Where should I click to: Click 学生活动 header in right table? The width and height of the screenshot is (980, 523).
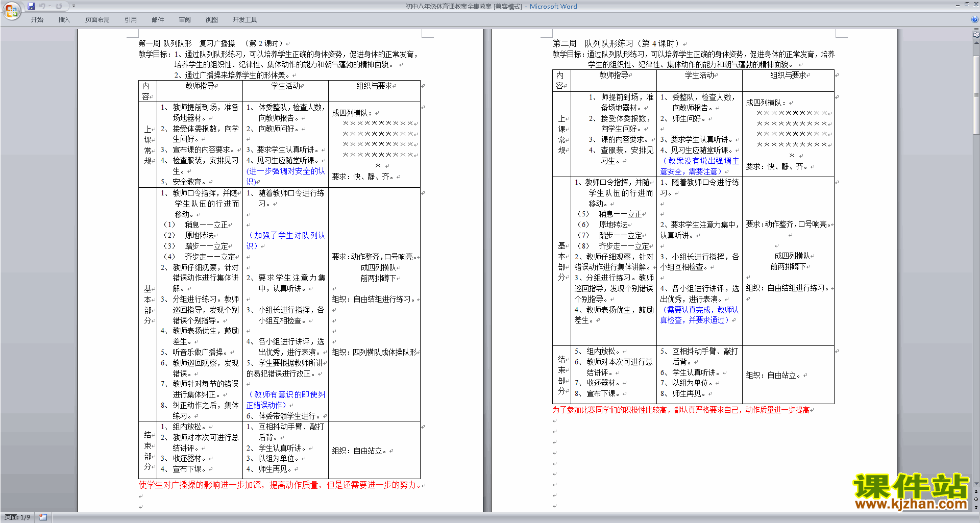click(x=699, y=76)
